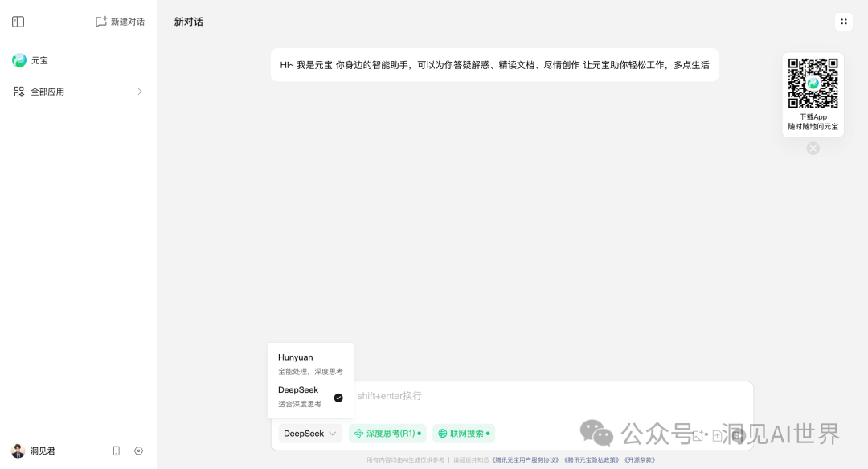The height and width of the screenshot is (469, 868).
Task: Expand 全部应用 with the chevron arrow
Action: 140,92
